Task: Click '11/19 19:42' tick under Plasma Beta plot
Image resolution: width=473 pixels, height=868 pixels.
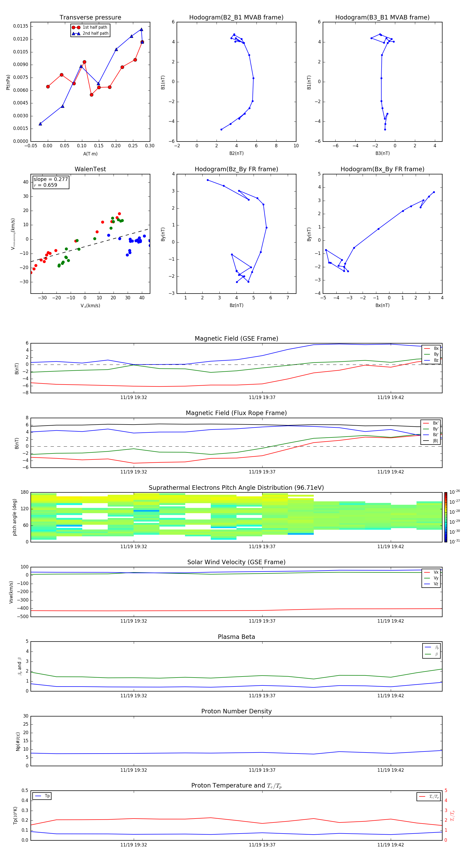Action: [390, 695]
